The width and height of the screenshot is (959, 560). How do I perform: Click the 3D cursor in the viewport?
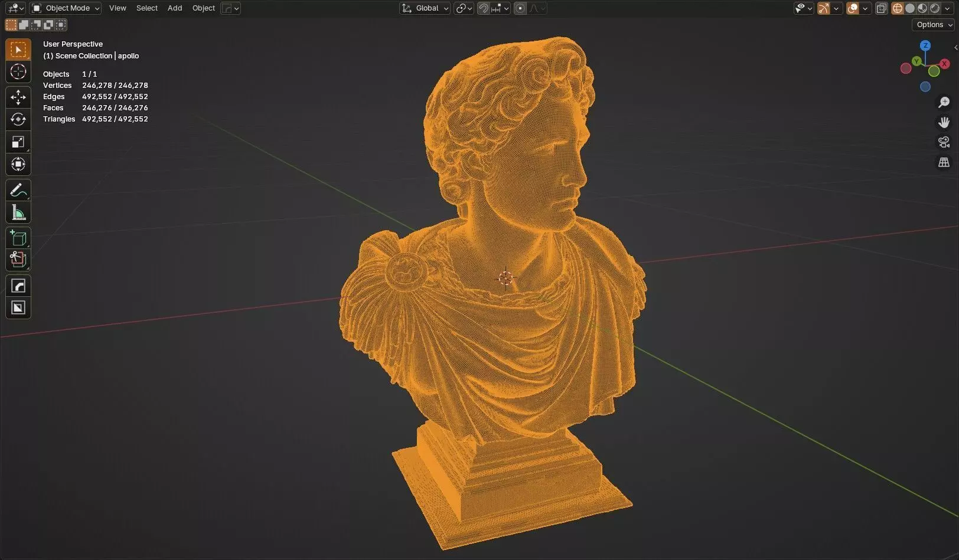pos(505,278)
